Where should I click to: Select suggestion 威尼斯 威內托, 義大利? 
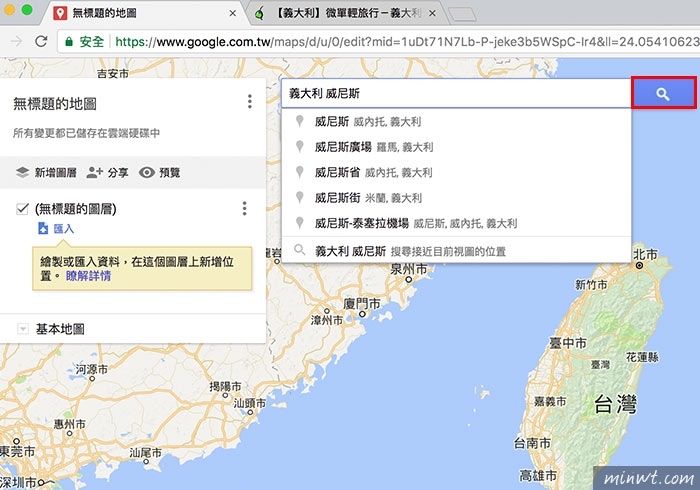coord(367,122)
